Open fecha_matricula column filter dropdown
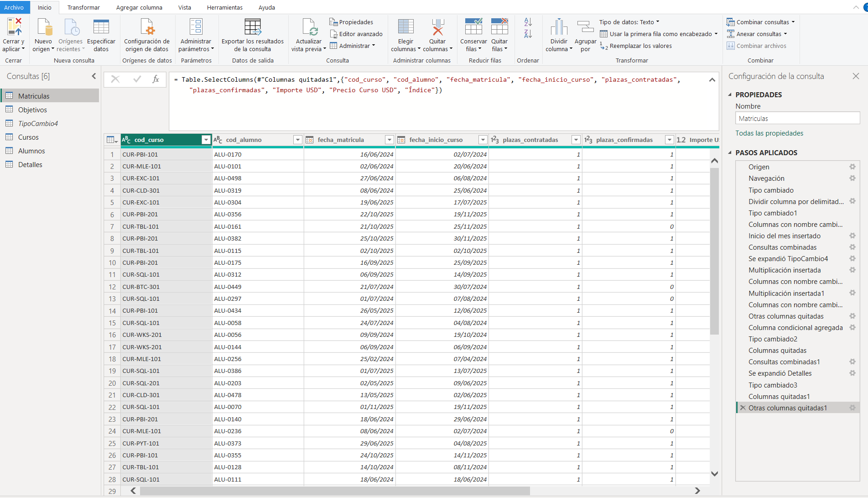Image resolution: width=868 pixels, height=498 pixels. 390,140
